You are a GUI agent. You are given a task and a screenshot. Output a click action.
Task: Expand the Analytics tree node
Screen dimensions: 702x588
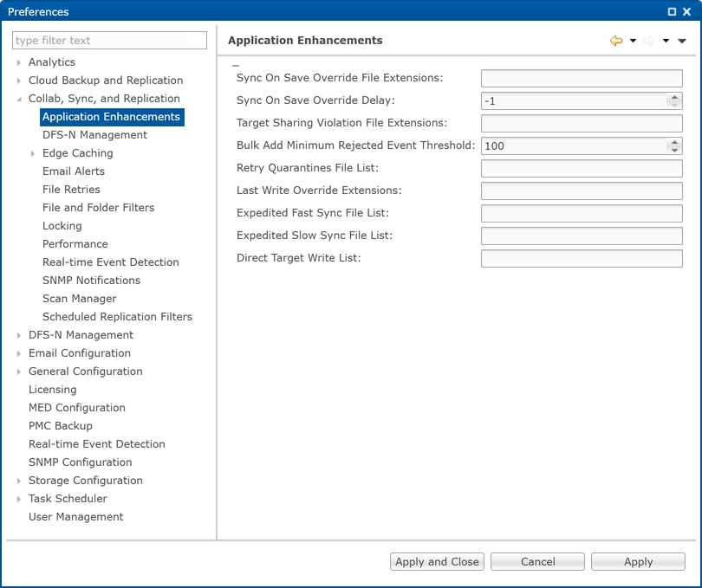(19, 62)
